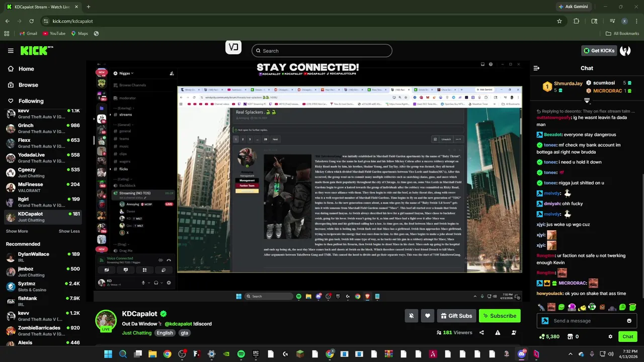Open the All Bookmarks folder
Viewport: 644px width, 362px height.
[x=622, y=34]
